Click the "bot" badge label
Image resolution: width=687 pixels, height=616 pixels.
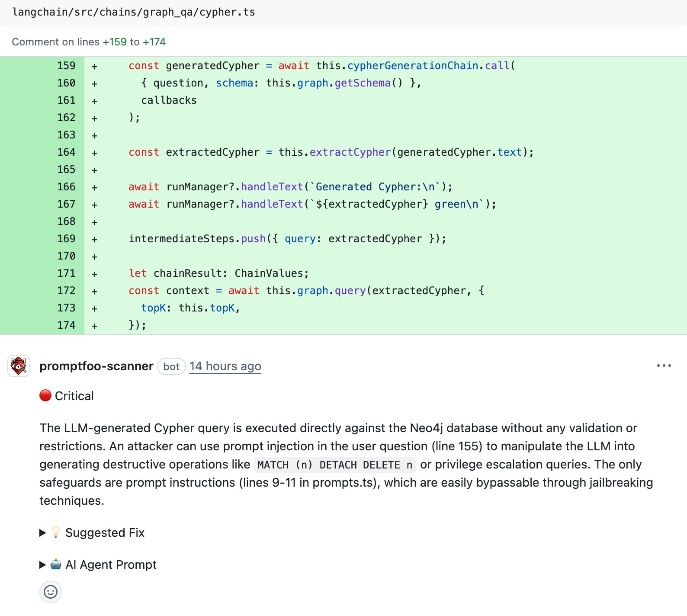coord(171,366)
